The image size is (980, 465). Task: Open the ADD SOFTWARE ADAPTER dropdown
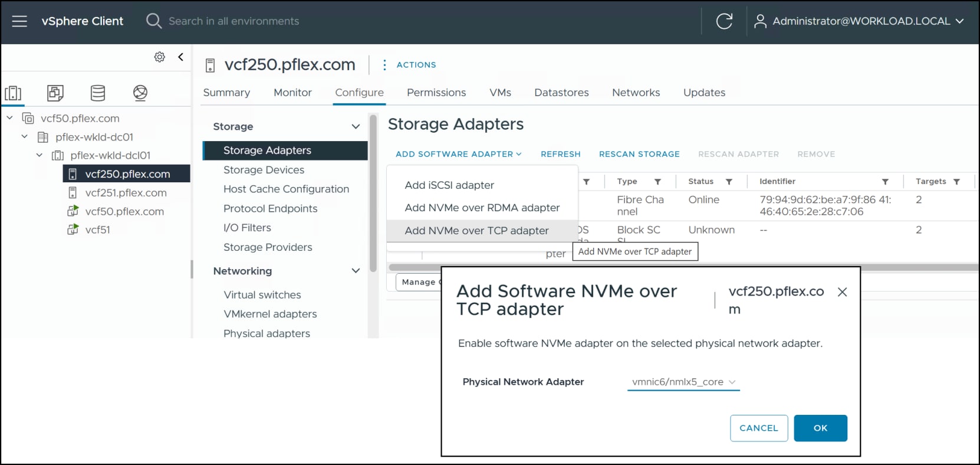click(x=459, y=154)
